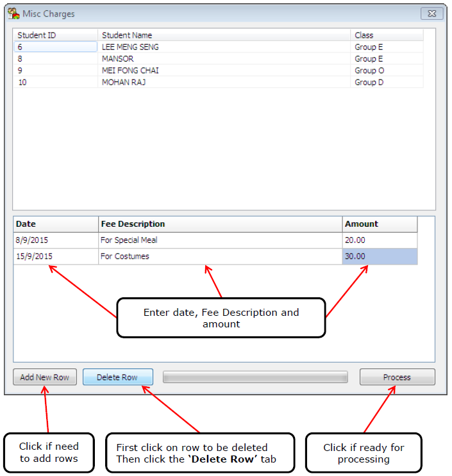Viewport: 452px width, 476px height.
Task: Choose student MEI FONG CHAI
Action: (x=130, y=70)
